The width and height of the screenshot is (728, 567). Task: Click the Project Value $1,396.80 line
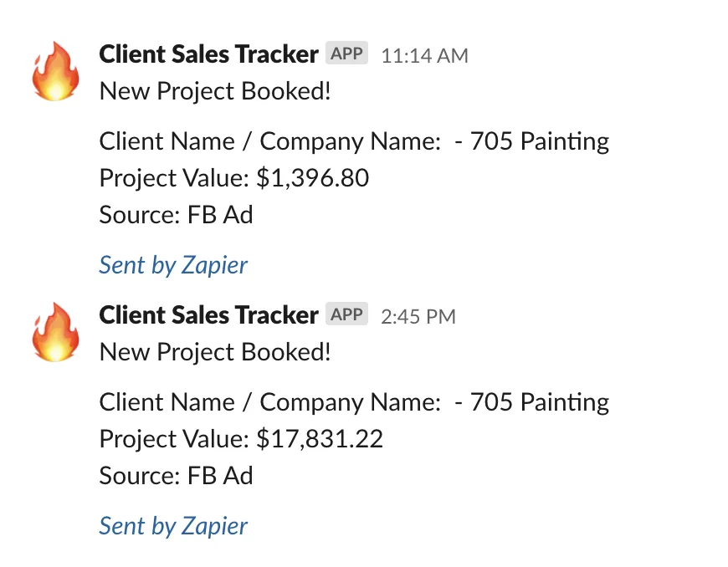234,178
